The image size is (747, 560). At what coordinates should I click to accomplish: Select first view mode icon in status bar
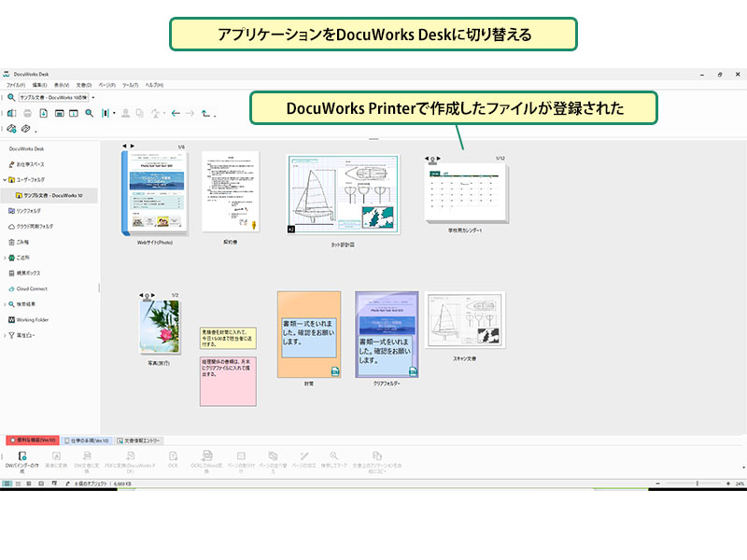(x=7, y=483)
